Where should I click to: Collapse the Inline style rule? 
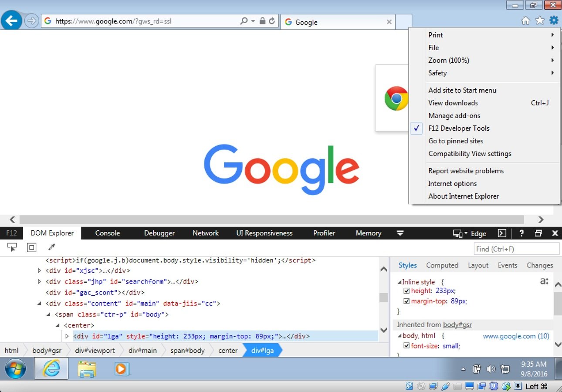[x=399, y=282]
